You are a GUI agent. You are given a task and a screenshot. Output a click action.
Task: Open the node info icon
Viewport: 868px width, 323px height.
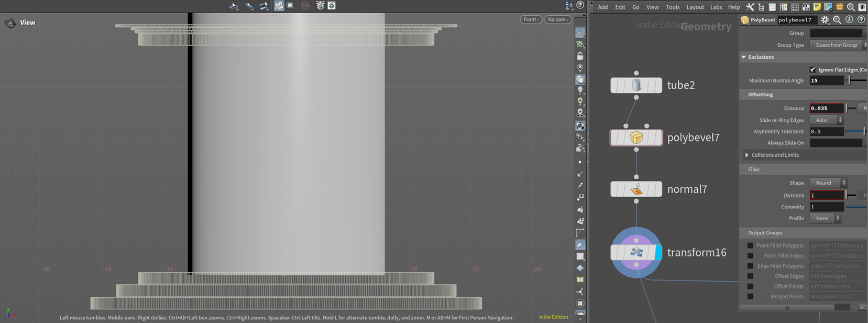click(x=849, y=20)
